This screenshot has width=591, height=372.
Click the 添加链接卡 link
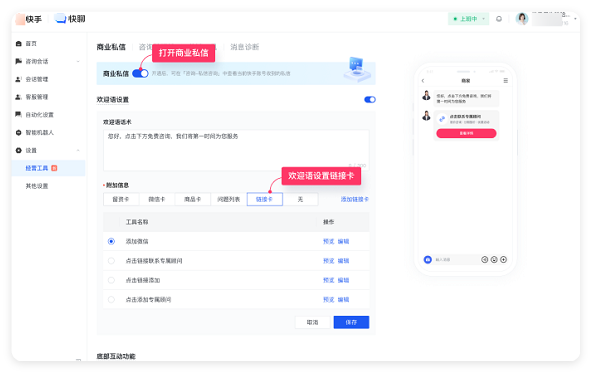355,199
